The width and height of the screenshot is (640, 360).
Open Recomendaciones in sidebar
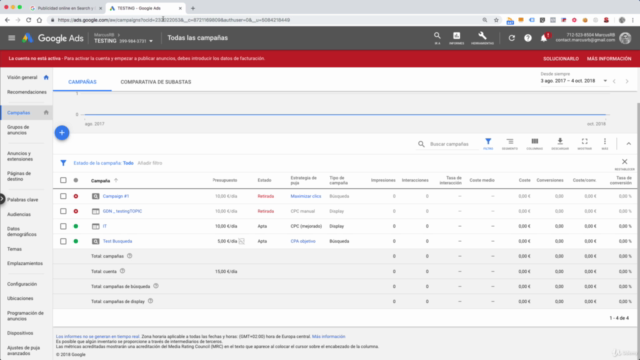27,92
